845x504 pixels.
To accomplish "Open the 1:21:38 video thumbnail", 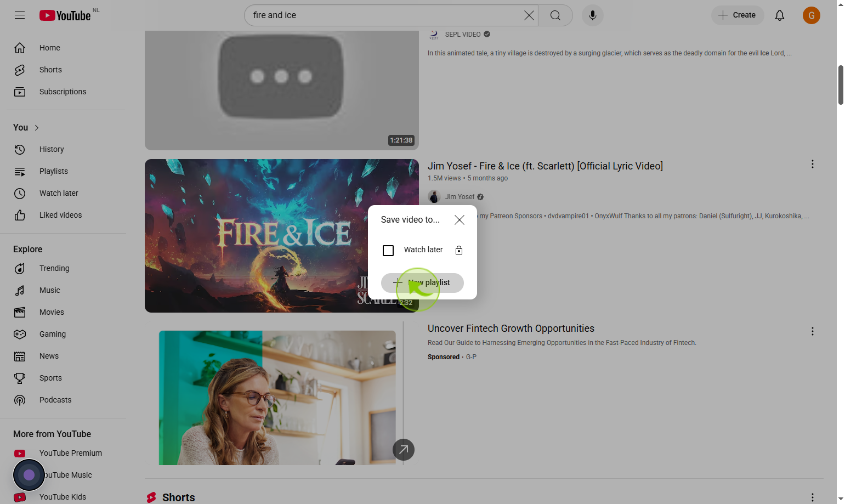I will pos(282,90).
